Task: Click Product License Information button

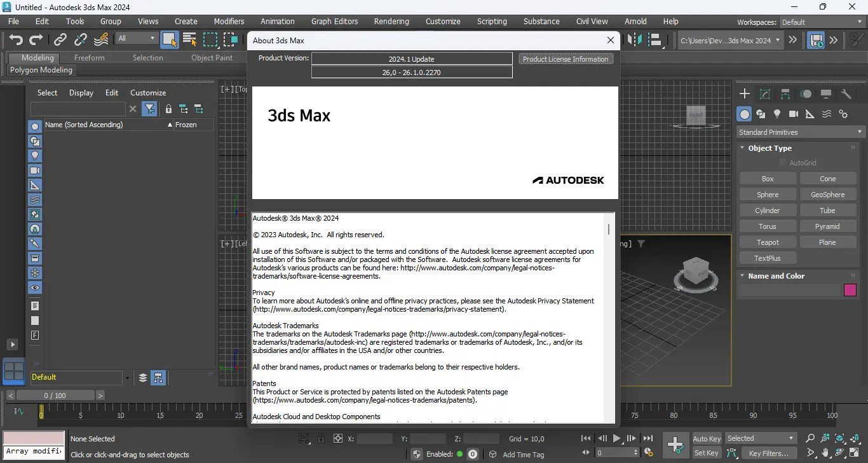Action: [x=566, y=59]
